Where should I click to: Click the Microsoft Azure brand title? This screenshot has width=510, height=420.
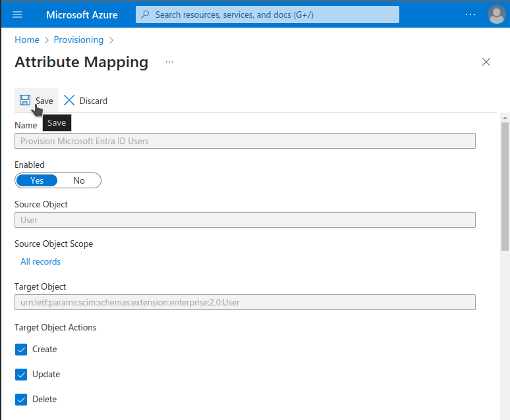tap(82, 14)
